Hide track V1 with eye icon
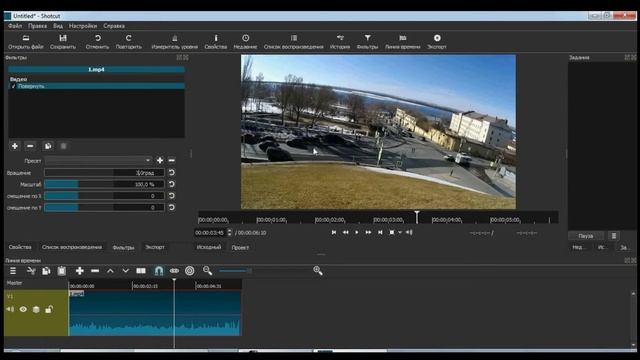This screenshot has height=360, width=640. click(23, 310)
